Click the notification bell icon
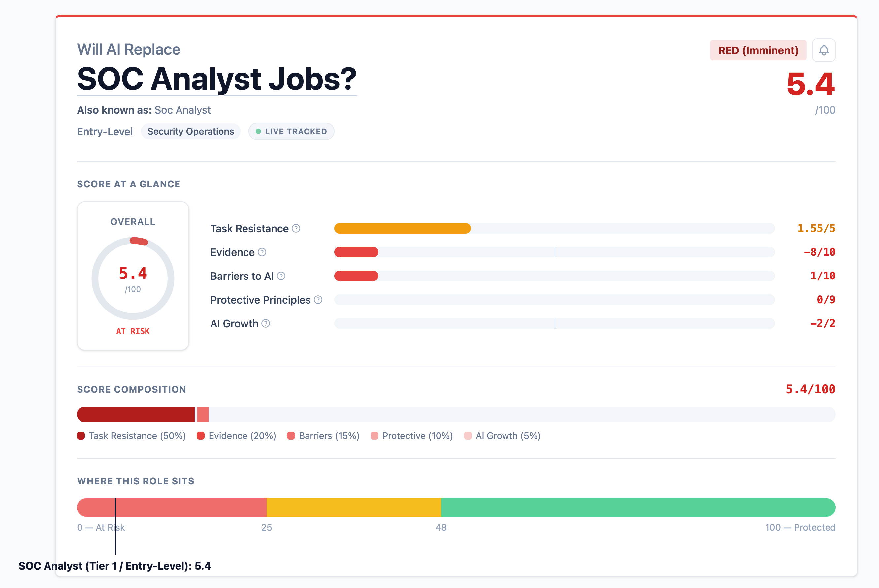879x588 pixels. click(824, 50)
